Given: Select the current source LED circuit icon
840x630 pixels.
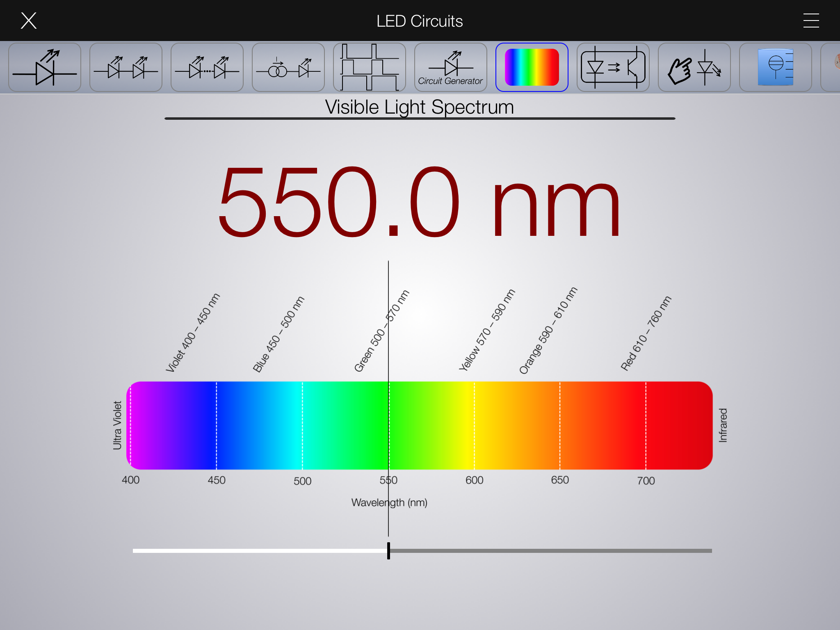Looking at the screenshot, I should pyautogui.click(x=288, y=67).
